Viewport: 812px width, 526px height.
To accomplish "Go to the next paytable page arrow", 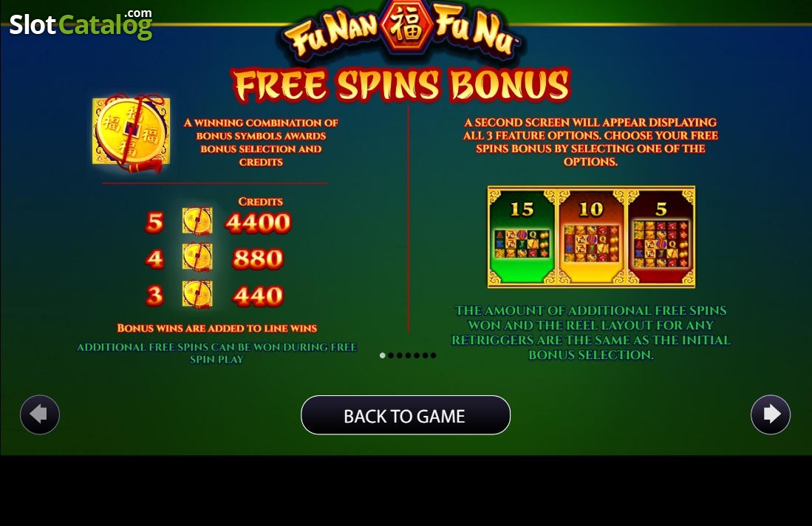I will [x=771, y=414].
